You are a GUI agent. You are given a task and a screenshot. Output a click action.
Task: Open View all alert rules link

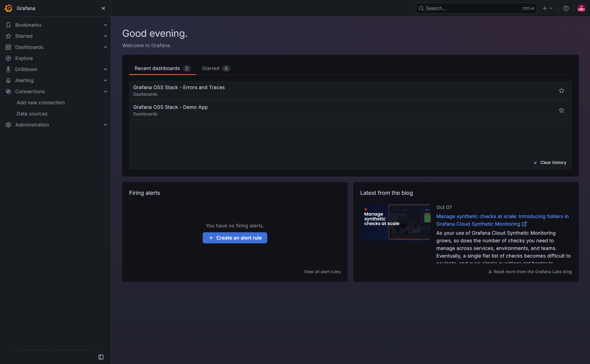coord(322,272)
